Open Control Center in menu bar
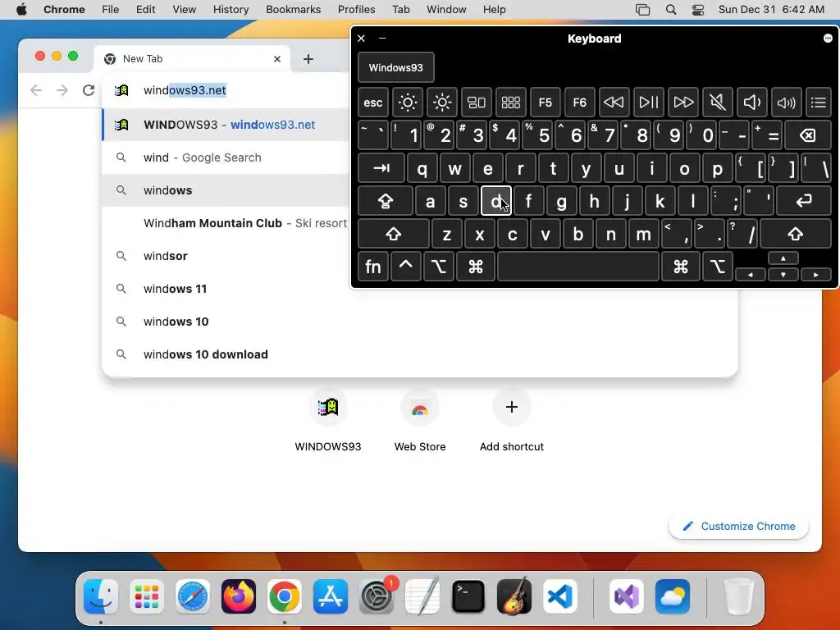 pyautogui.click(x=698, y=10)
